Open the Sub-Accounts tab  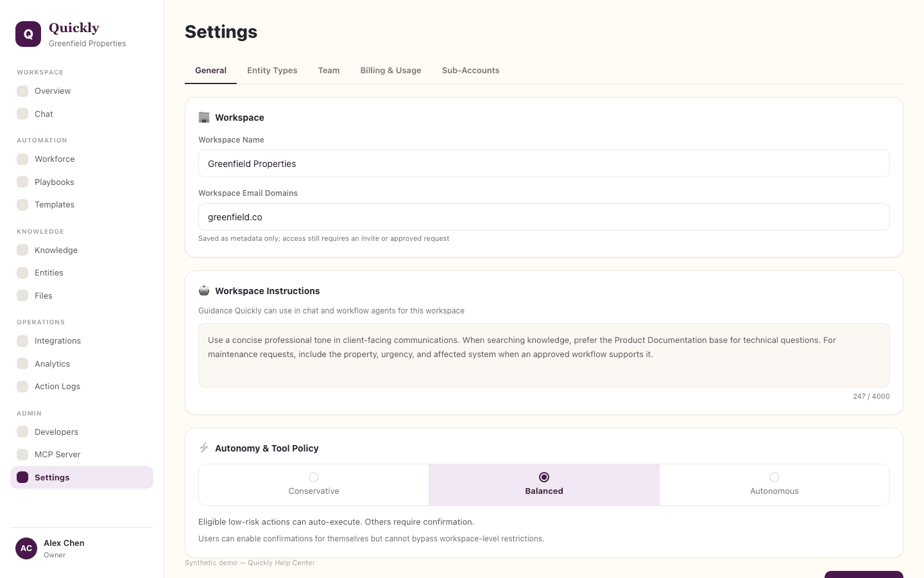click(x=470, y=71)
